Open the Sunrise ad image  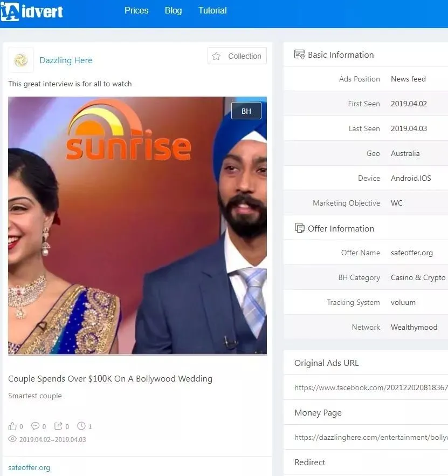tap(137, 226)
